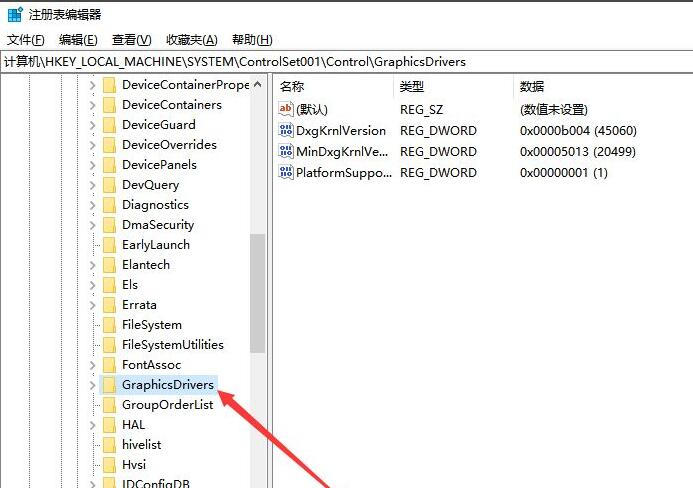
Task: Select the DxgKrnlVersion value name
Action: (x=341, y=131)
